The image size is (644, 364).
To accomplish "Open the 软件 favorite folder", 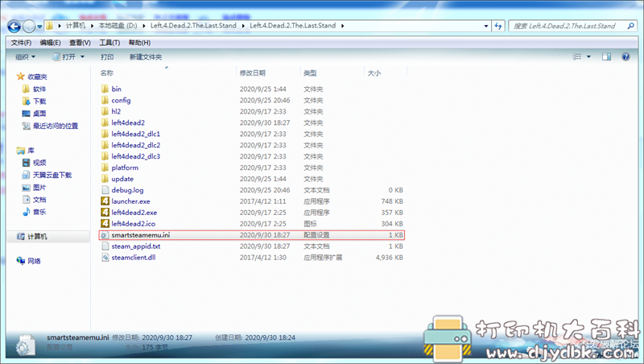I will (39, 89).
